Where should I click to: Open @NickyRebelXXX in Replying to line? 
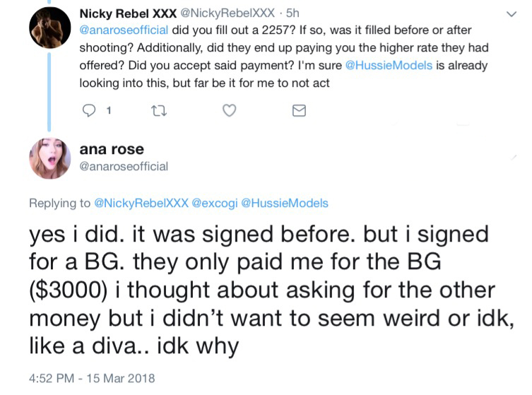tap(141, 203)
